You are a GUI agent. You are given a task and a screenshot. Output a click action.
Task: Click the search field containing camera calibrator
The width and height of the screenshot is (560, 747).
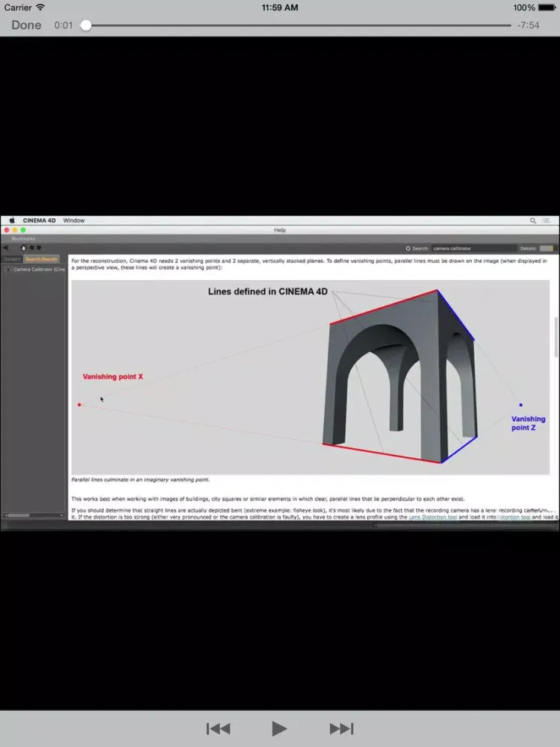[x=474, y=248]
